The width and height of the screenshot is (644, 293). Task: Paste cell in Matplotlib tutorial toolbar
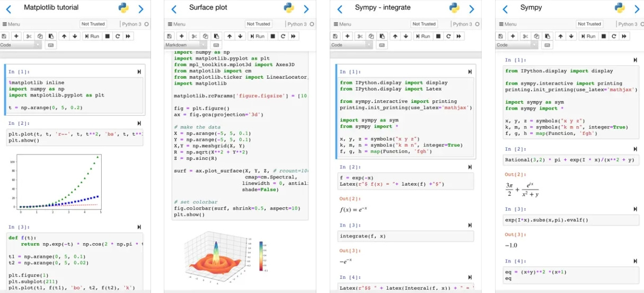pyautogui.click(x=51, y=36)
